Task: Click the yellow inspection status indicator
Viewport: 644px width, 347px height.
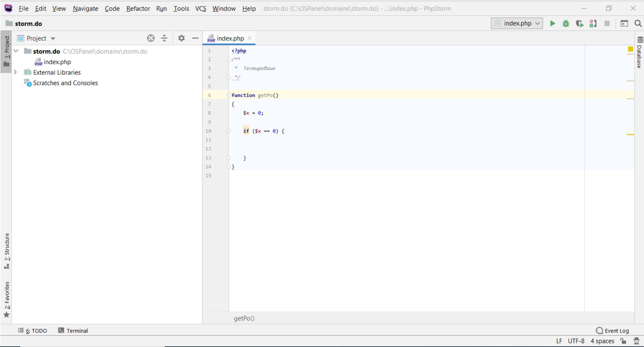Action: coord(631,49)
